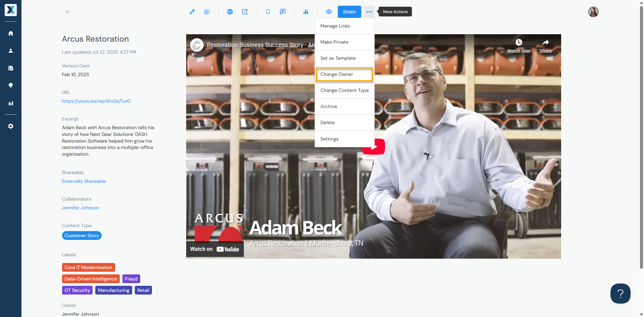This screenshot has height=317, width=644.
Task: Go back using the left arrow
Action: pos(68,12)
